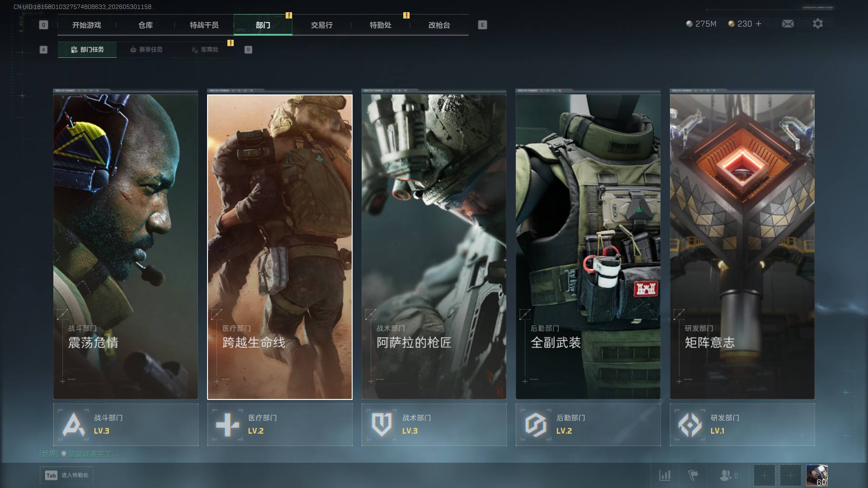Open the 矩阵意志 research department card
The height and width of the screenshot is (488, 868).
click(x=742, y=247)
